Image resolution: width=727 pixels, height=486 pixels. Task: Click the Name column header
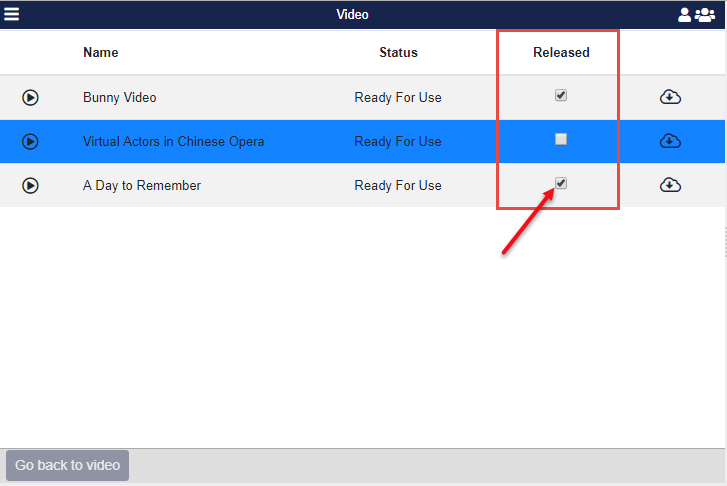[x=100, y=52]
